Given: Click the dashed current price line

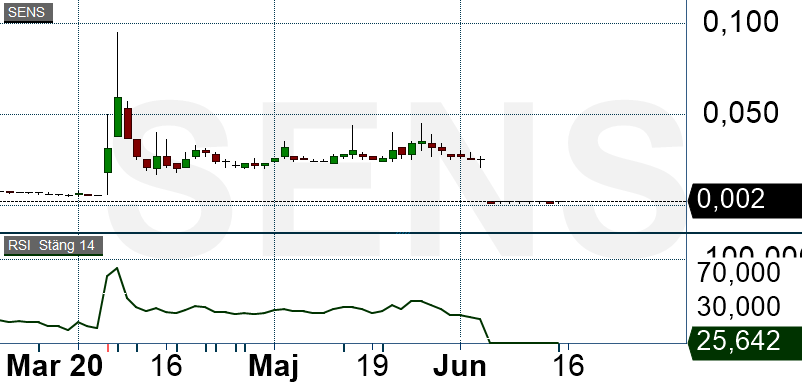Looking at the screenshot, I should pos(343,201).
